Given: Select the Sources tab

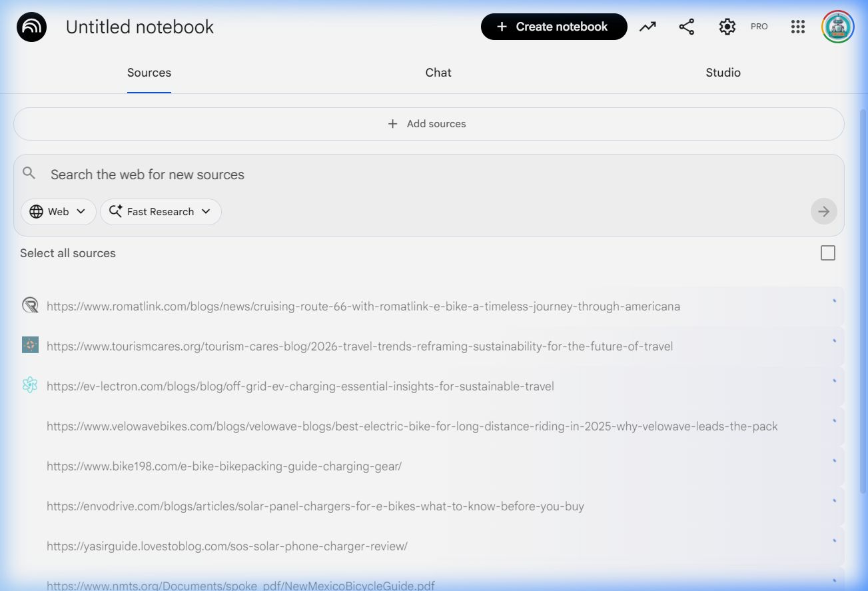Looking at the screenshot, I should (149, 73).
